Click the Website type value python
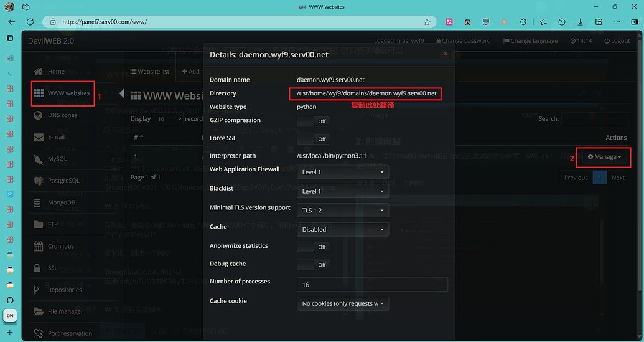 click(306, 107)
